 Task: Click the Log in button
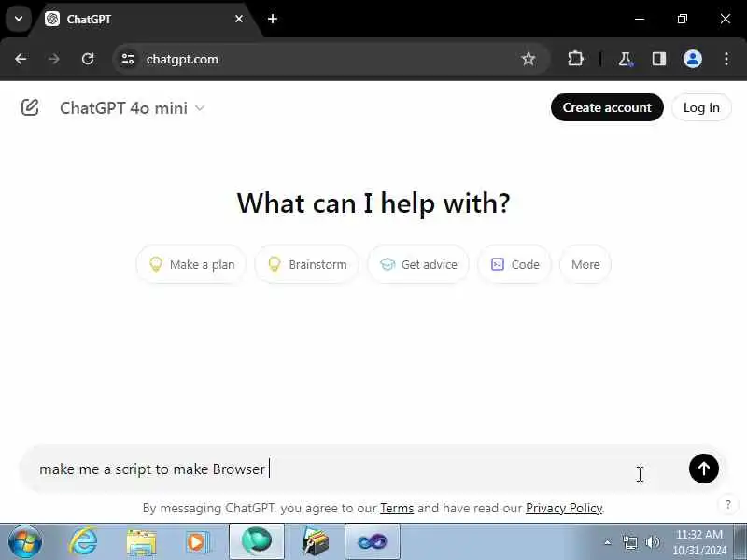[701, 107]
